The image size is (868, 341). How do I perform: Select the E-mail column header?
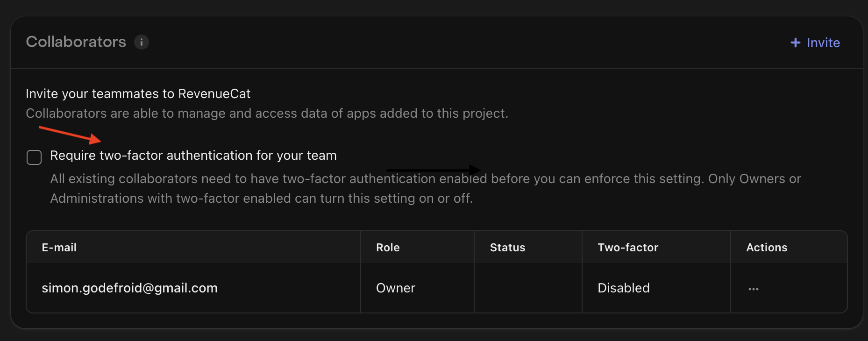click(59, 248)
